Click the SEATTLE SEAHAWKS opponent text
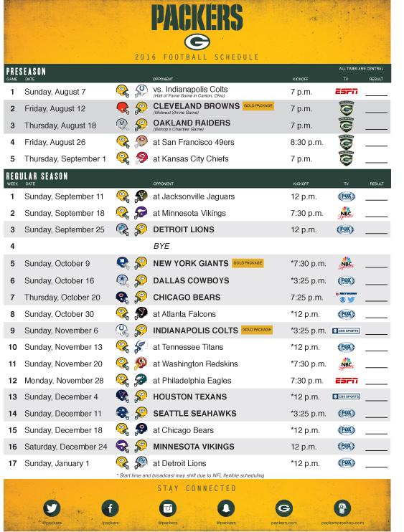 click(x=195, y=414)
